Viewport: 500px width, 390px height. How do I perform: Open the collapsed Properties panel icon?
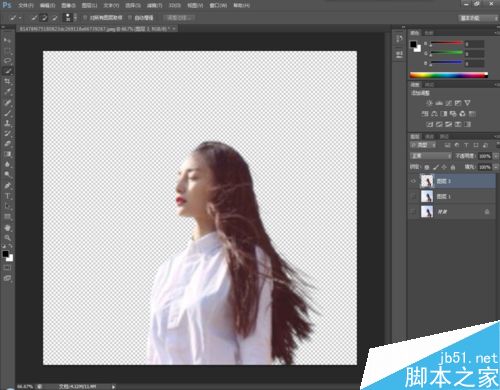tap(399, 54)
